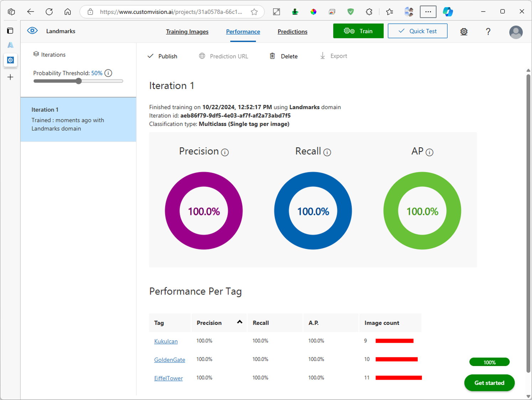Click the Precision donut chart

(204, 211)
